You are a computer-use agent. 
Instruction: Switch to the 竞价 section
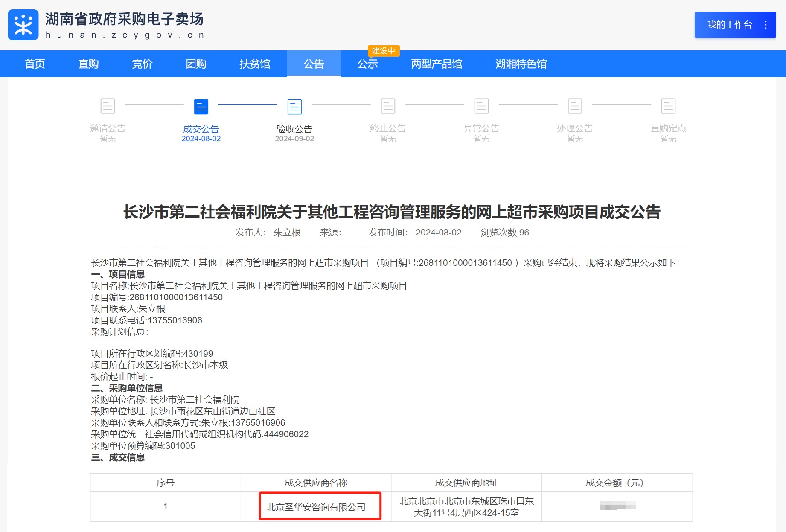(143, 64)
